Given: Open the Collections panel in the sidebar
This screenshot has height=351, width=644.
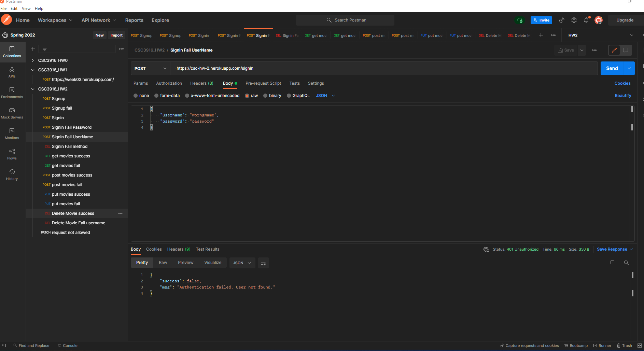Looking at the screenshot, I should click(12, 52).
